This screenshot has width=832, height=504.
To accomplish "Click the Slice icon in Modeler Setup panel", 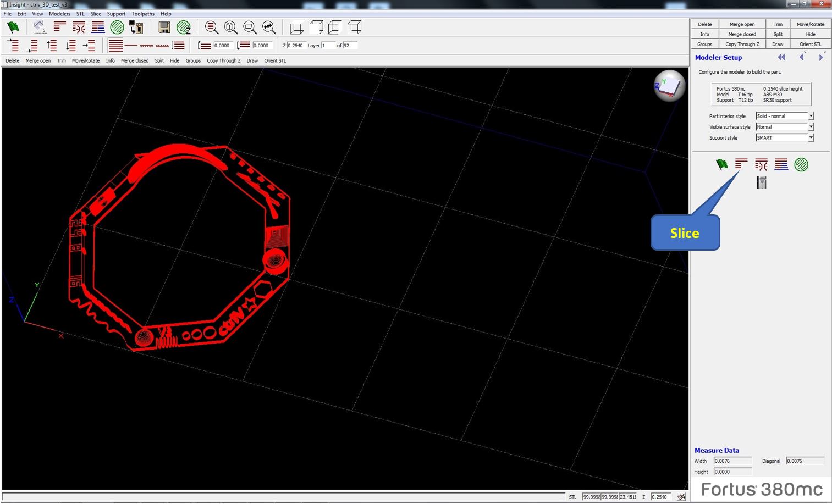I will coord(741,164).
